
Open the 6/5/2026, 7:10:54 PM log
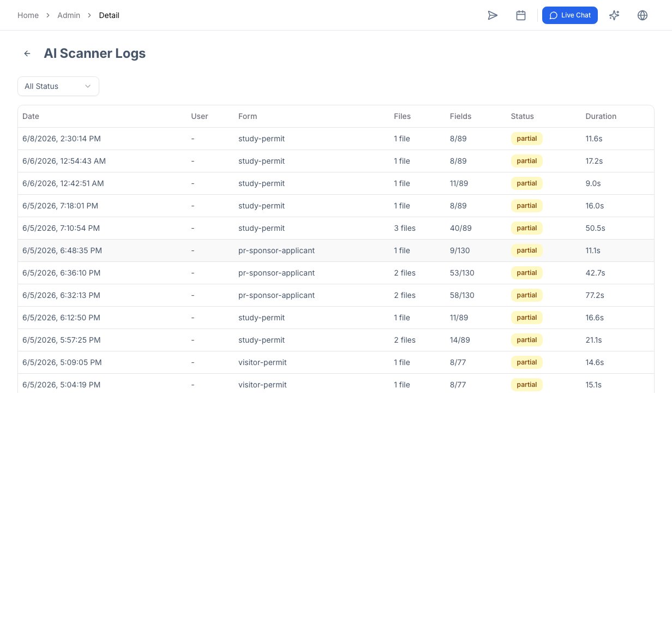click(x=336, y=228)
